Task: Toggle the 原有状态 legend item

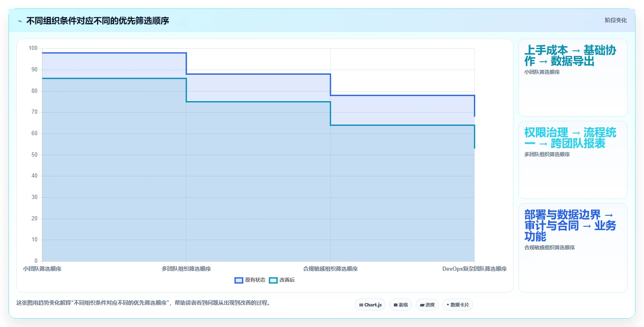Action: pyautogui.click(x=250, y=280)
